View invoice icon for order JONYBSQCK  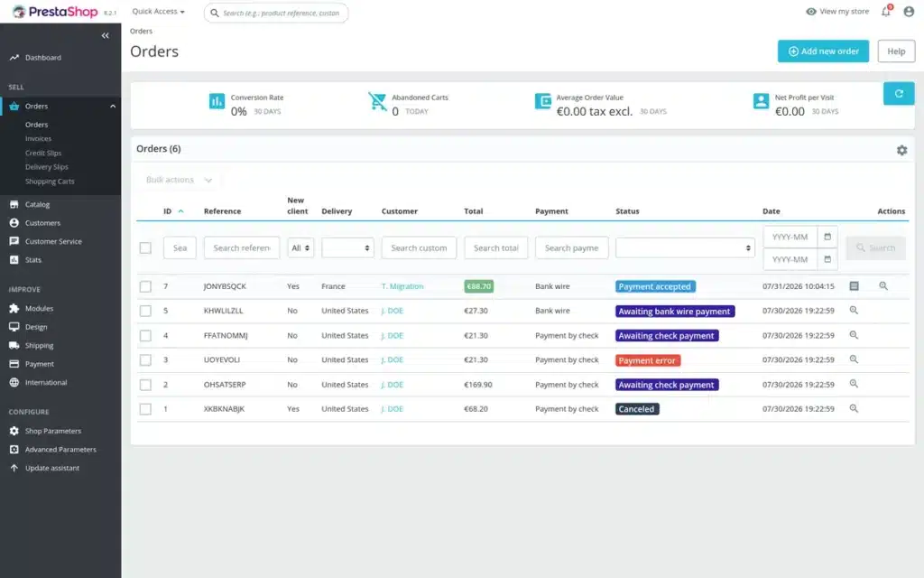[854, 286]
